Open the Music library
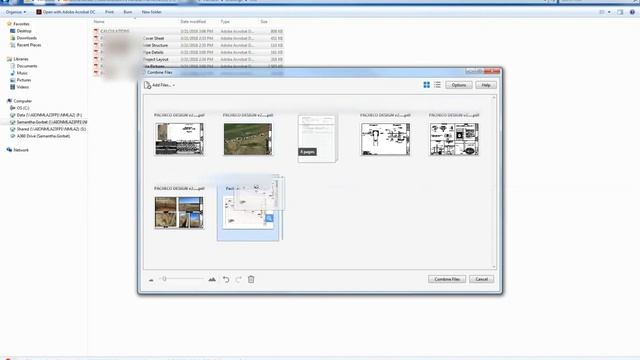Image resolution: width=640 pixels, height=360 pixels. (19, 73)
